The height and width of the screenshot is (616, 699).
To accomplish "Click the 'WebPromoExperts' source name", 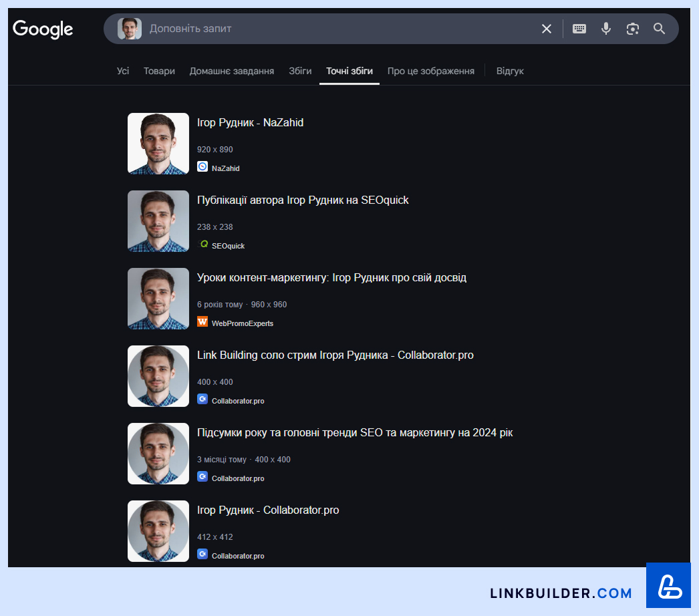I will point(243,323).
